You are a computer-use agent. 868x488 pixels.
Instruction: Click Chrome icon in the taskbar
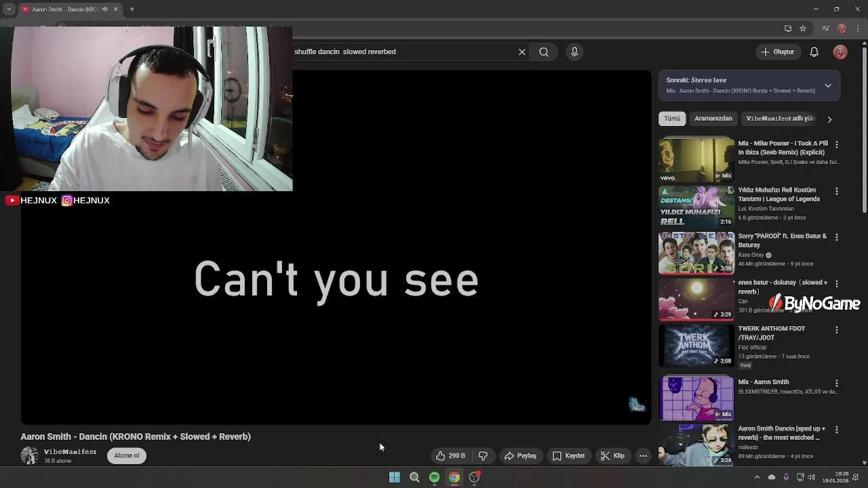click(x=454, y=477)
